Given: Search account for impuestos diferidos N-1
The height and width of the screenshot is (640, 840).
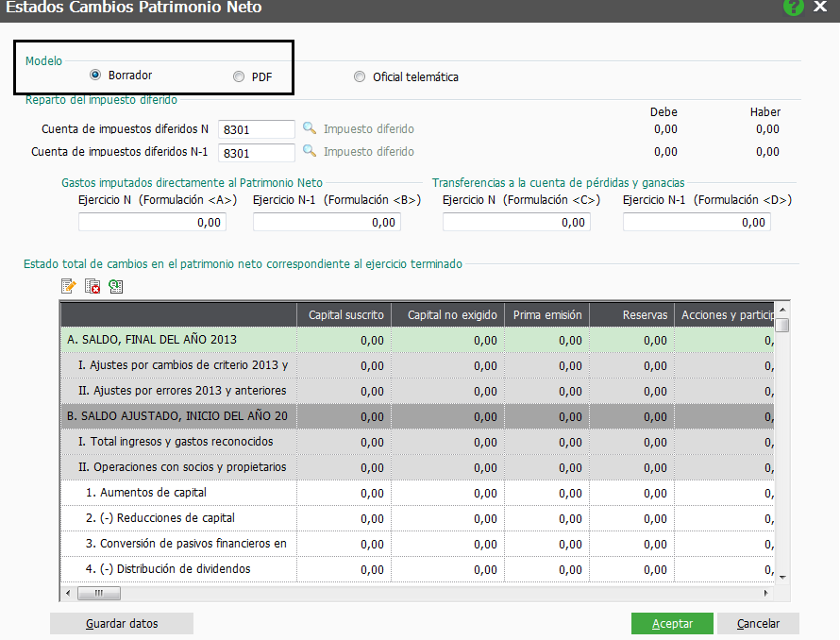Looking at the screenshot, I should click(x=310, y=151).
